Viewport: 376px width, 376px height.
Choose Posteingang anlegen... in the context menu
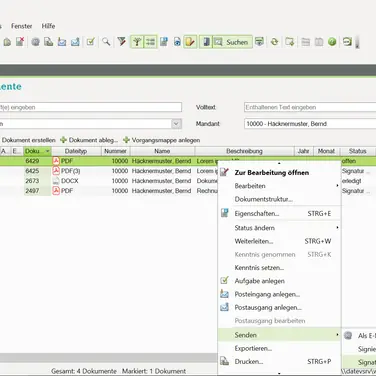[x=279, y=294]
